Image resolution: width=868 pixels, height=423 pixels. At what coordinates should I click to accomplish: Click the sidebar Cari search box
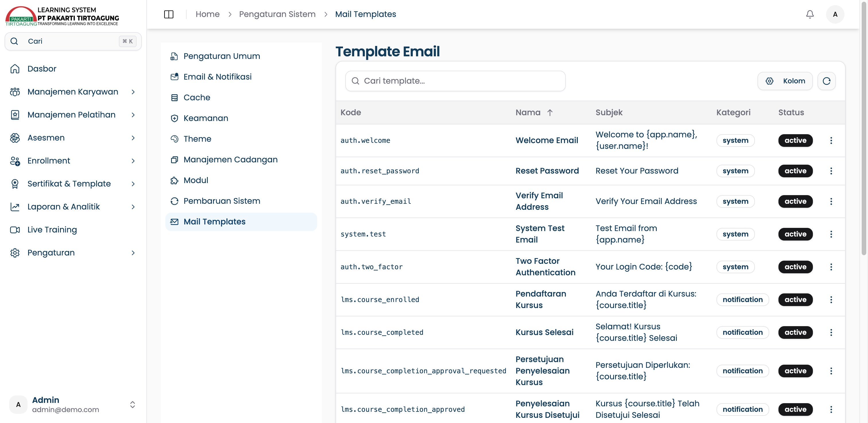pyautogui.click(x=73, y=41)
